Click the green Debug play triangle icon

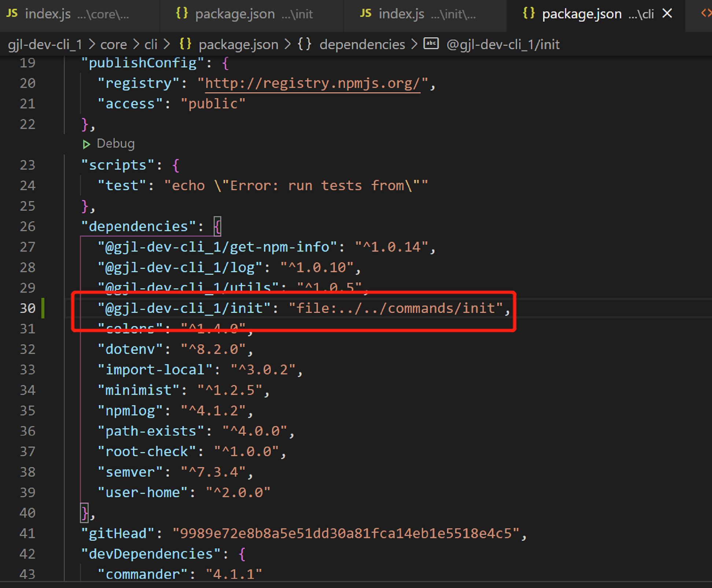pos(86,144)
